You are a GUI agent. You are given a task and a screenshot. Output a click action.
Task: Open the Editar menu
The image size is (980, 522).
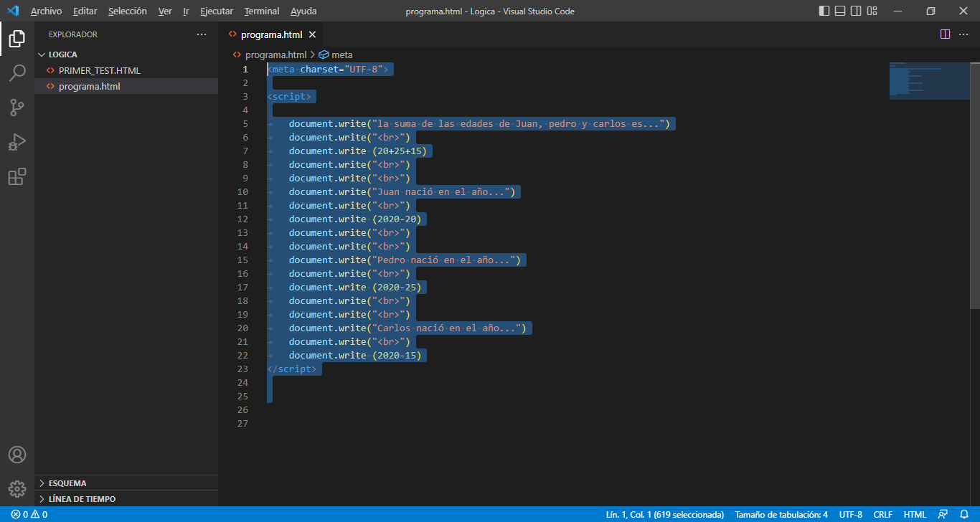pos(85,11)
